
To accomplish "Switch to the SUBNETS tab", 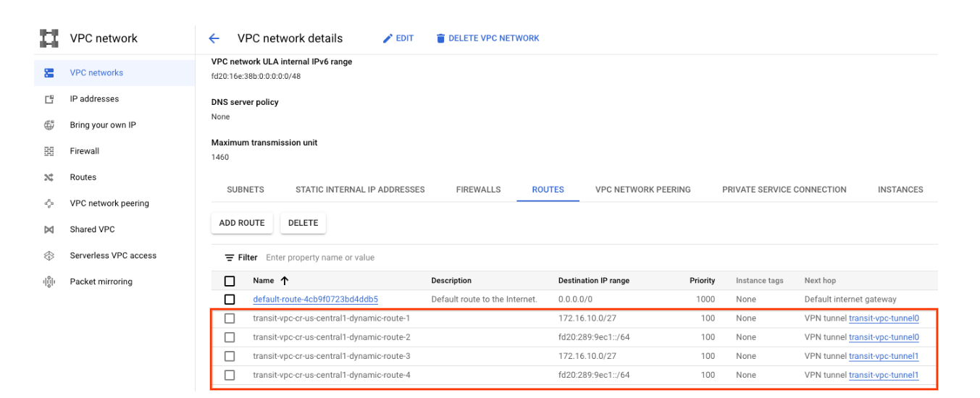I will point(246,190).
